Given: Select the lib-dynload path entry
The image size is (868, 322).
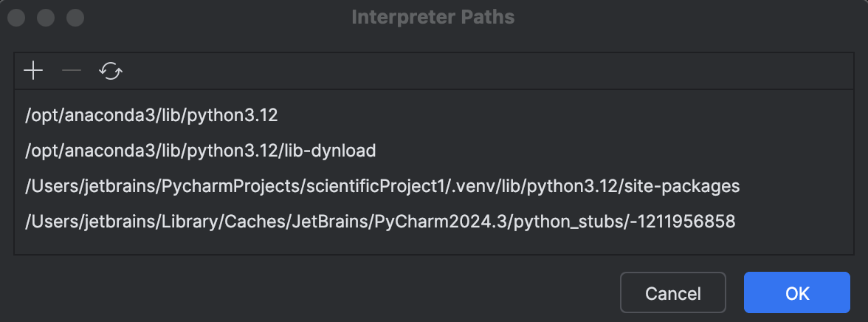Looking at the screenshot, I should (x=434, y=150).
